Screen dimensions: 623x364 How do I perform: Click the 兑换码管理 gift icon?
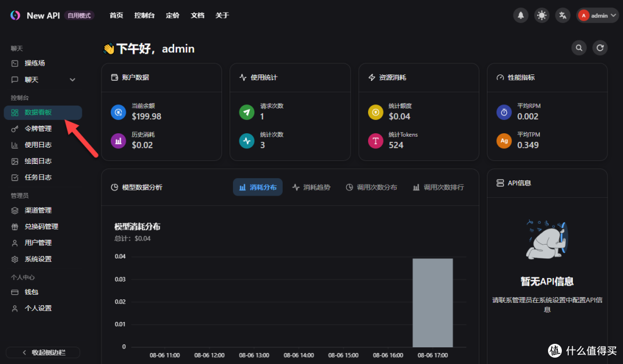pos(14,227)
